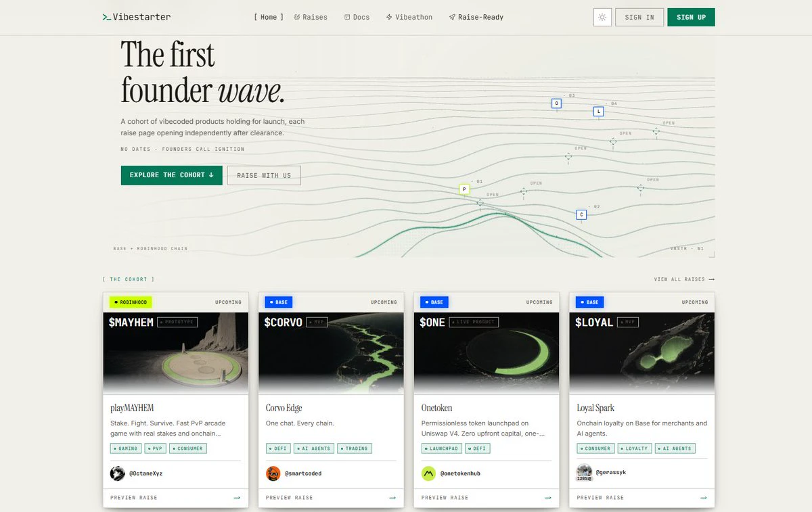Screen dimensions: 812x512
Task: Click the @gerassyk handle text
Action: pos(611,473)
